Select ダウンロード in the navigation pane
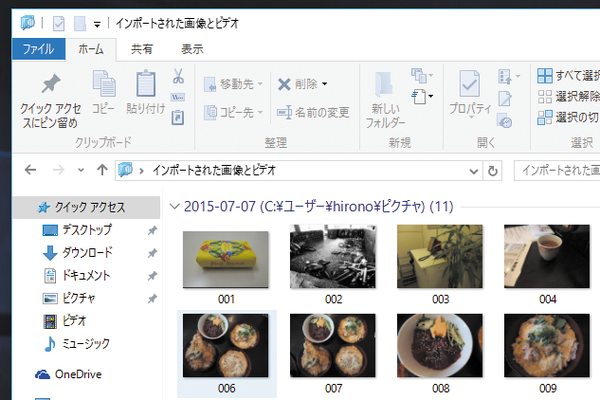Viewport: 600px width, 400px height. click(x=86, y=253)
